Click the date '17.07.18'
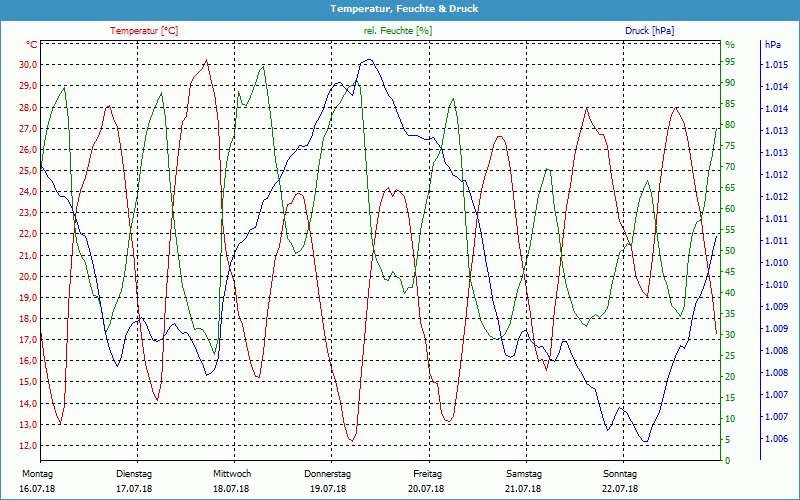 [134, 489]
